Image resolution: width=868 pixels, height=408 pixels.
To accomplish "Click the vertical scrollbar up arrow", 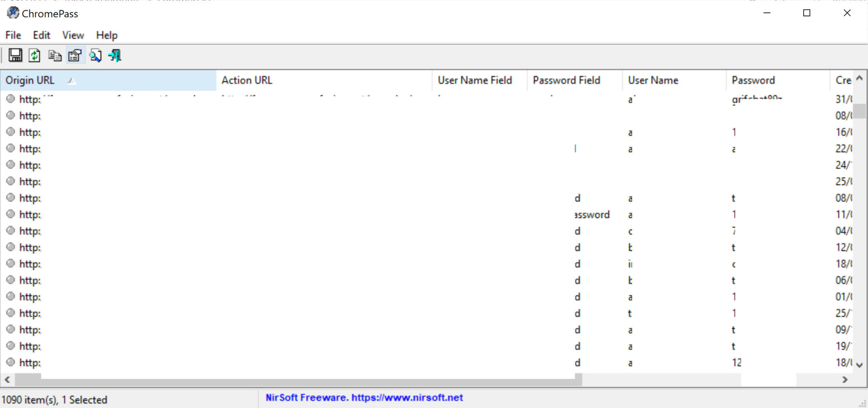I will click(x=860, y=78).
